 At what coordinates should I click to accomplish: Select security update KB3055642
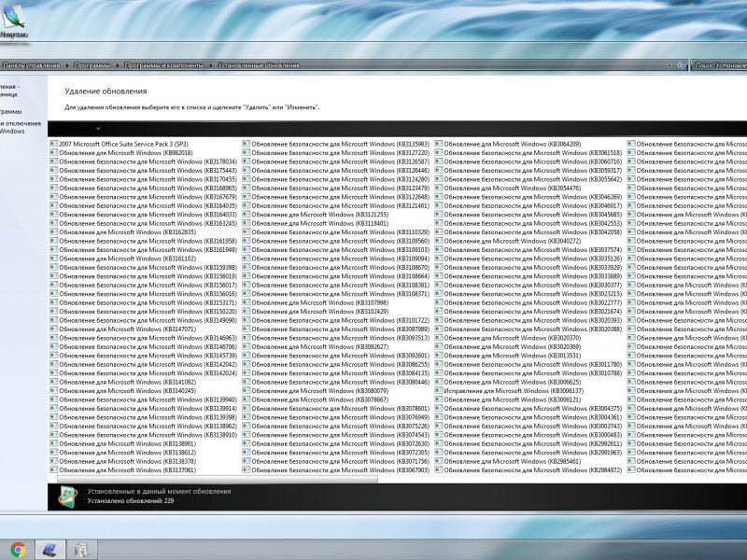pyautogui.click(x=529, y=179)
